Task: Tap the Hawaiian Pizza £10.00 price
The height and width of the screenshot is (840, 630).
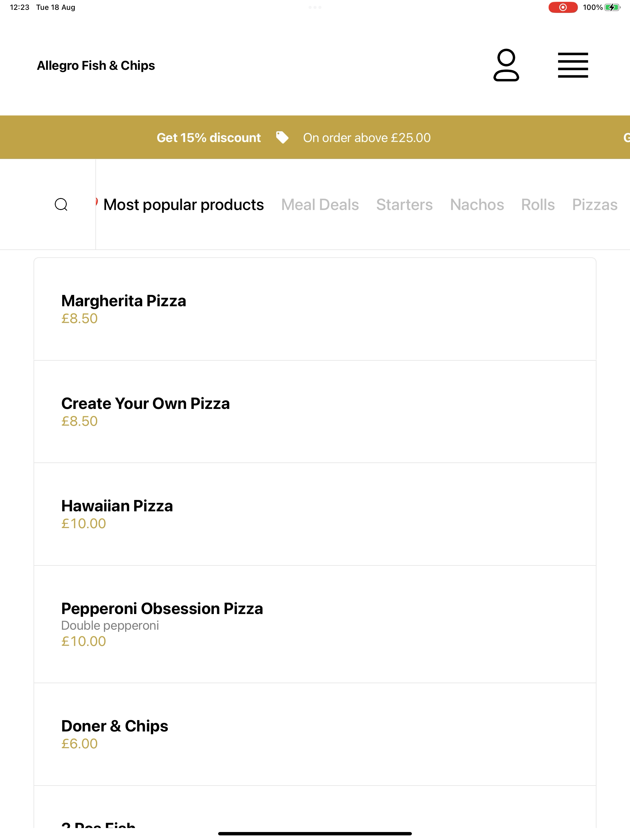Action: 84,523
